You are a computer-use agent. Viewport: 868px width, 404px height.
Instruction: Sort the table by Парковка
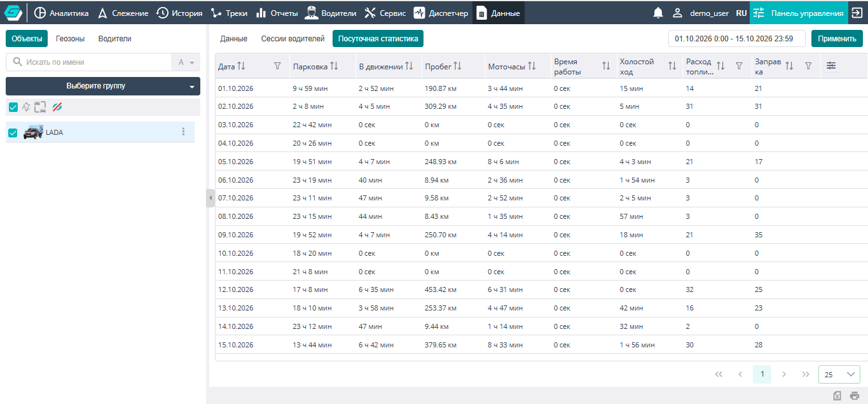[334, 66]
